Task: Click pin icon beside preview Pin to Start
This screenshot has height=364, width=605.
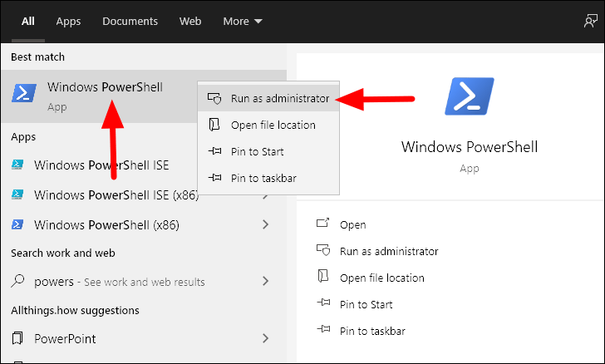Action: click(324, 303)
